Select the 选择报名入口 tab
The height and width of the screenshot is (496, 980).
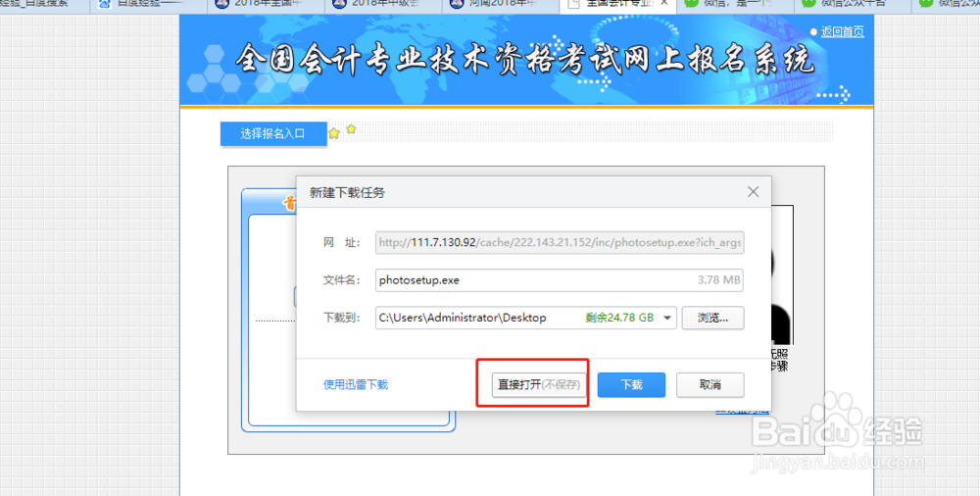click(273, 133)
